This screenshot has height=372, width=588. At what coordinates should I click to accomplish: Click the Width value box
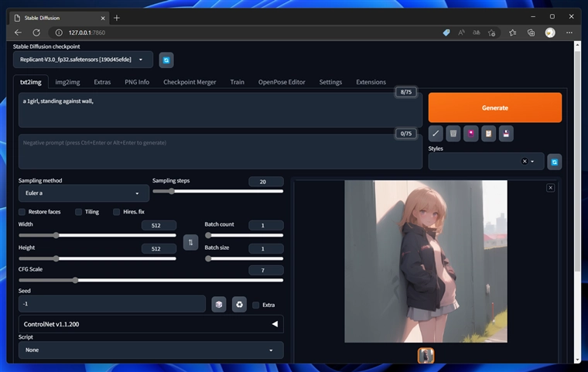(x=159, y=225)
